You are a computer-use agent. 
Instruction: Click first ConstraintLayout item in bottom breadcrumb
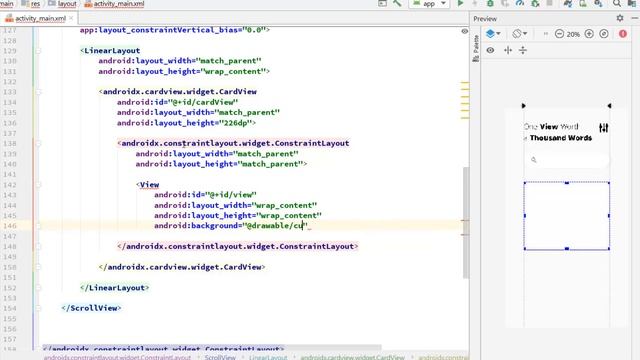click(x=117, y=357)
